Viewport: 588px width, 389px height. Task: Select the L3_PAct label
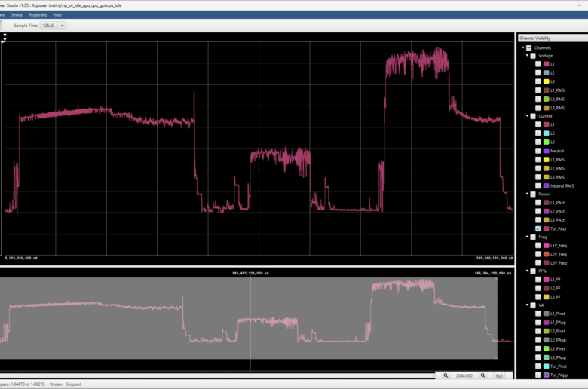tap(557, 220)
